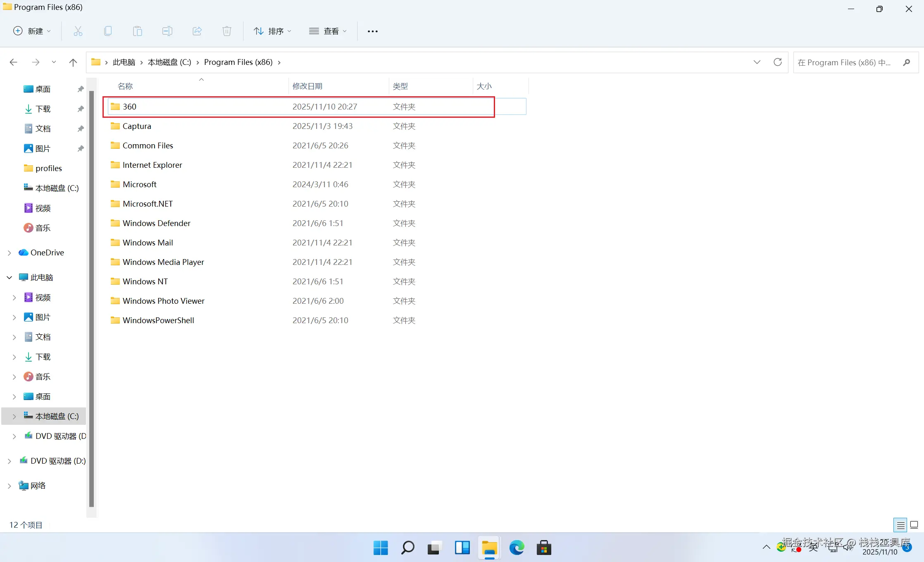This screenshot has width=924, height=562.
Task: Click the Cut scissors icon in toolbar
Action: point(78,31)
